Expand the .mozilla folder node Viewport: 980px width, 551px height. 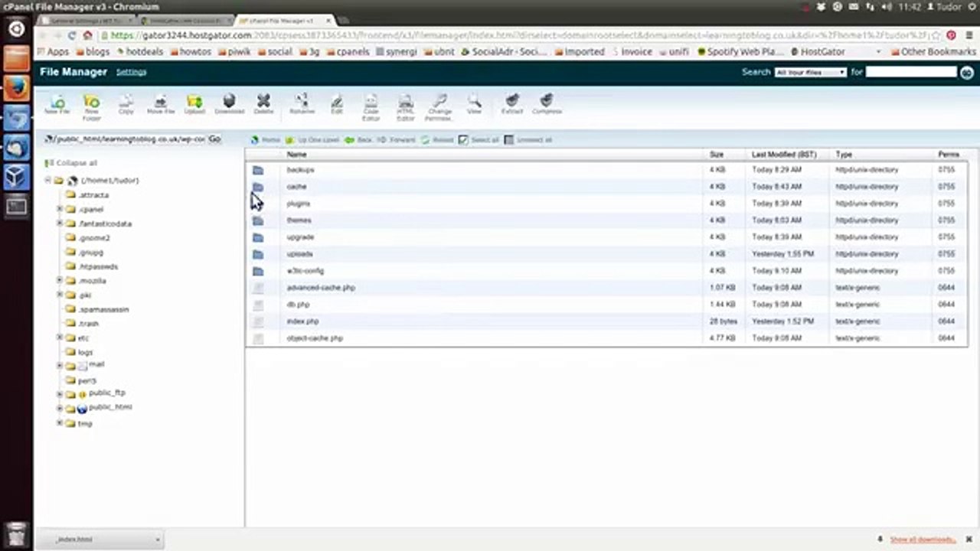[60, 281]
